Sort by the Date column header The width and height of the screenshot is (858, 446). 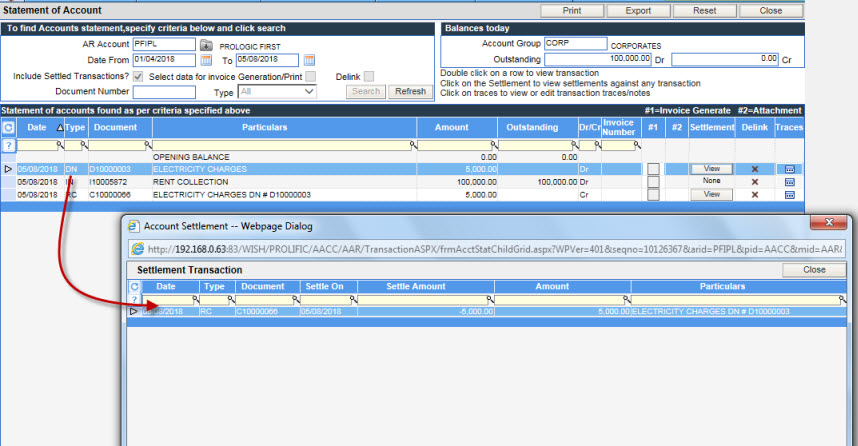pyautogui.click(x=36, y=128)
